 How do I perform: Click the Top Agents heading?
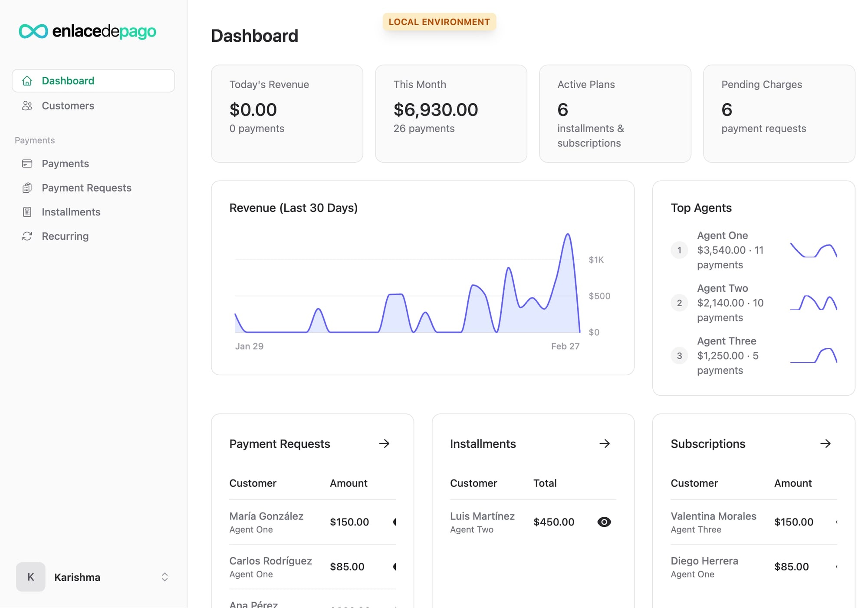pyautogui.click(x=701, y=208)
